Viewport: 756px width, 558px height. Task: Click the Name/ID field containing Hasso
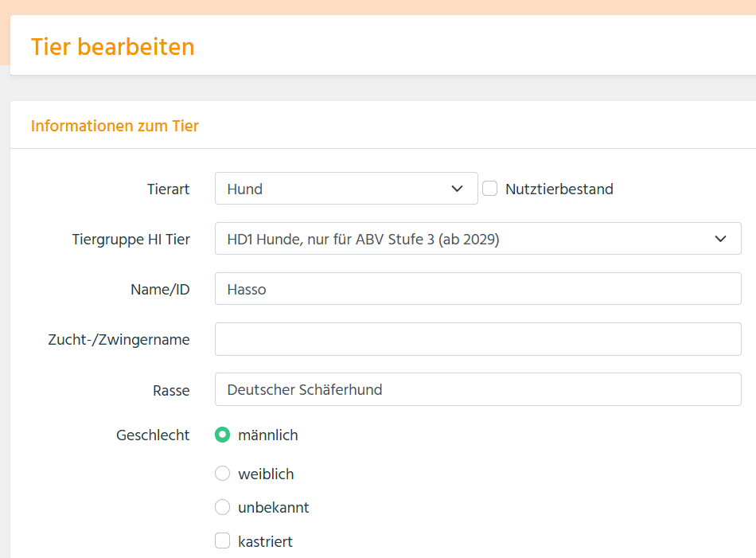click(x=477, y=289)
